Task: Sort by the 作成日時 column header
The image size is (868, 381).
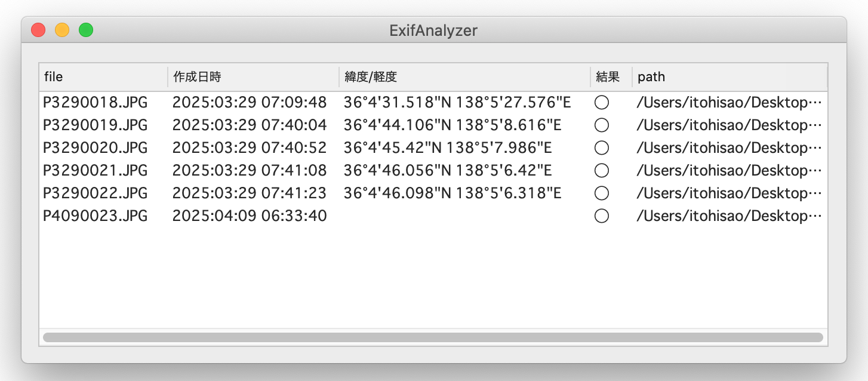Action: click(x=253, y=77)
